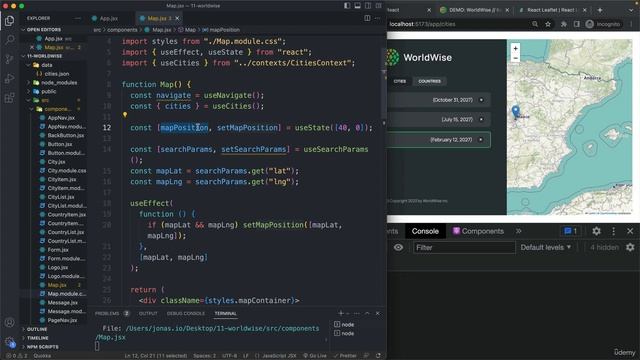This screenshot has width=640, height=360.
Task: Open the Components DevTools tab
Action: (x=478, y=231)
